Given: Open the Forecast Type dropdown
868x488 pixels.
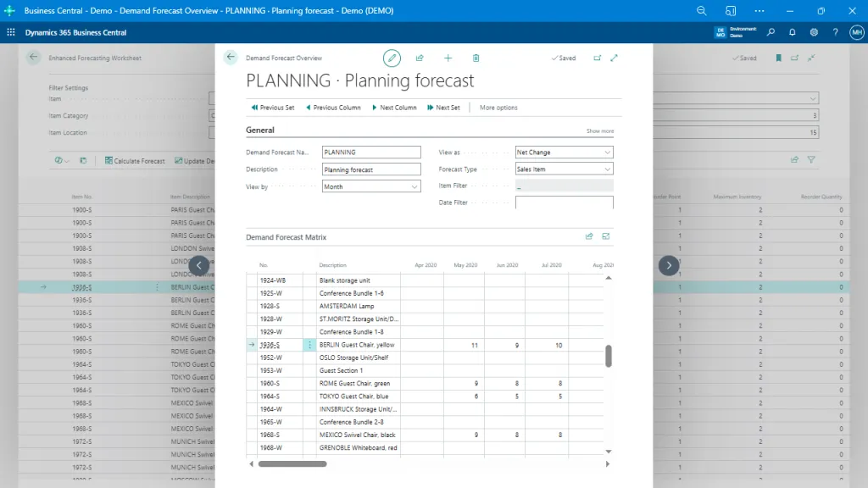Looking at the screenshot, I should (609, 169).
